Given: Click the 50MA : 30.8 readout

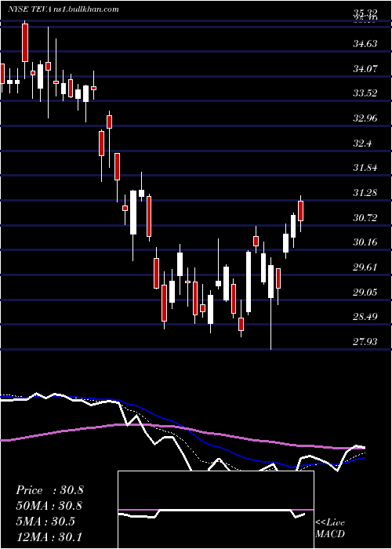Looking at the screenshot, I should pyautogui.click(x=49, y=506).
